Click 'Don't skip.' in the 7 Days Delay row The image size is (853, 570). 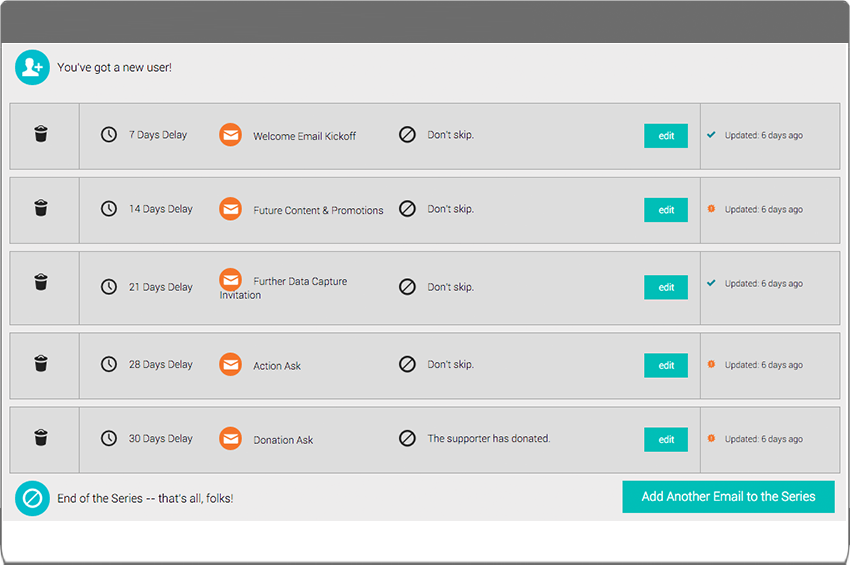click(x=450, y=135)
